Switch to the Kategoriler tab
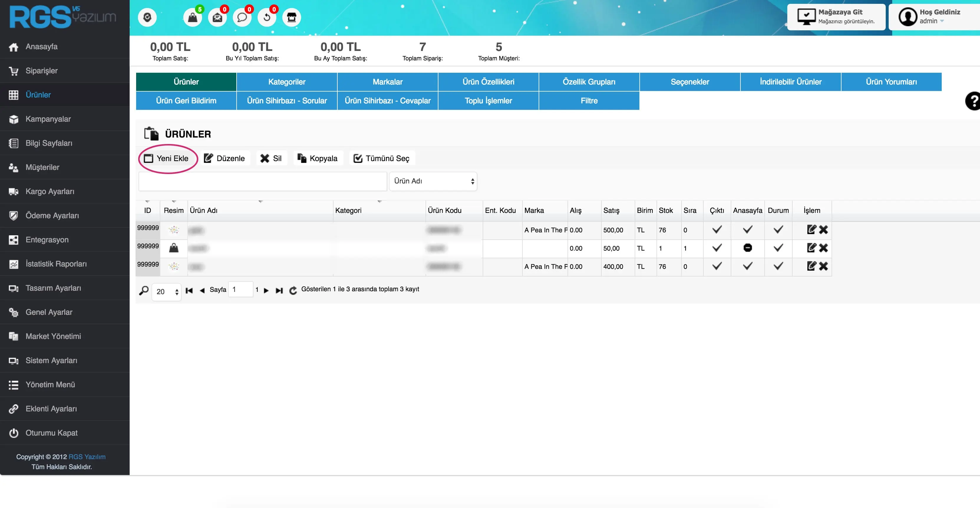 pyautogui.click(x=287, y=82)
